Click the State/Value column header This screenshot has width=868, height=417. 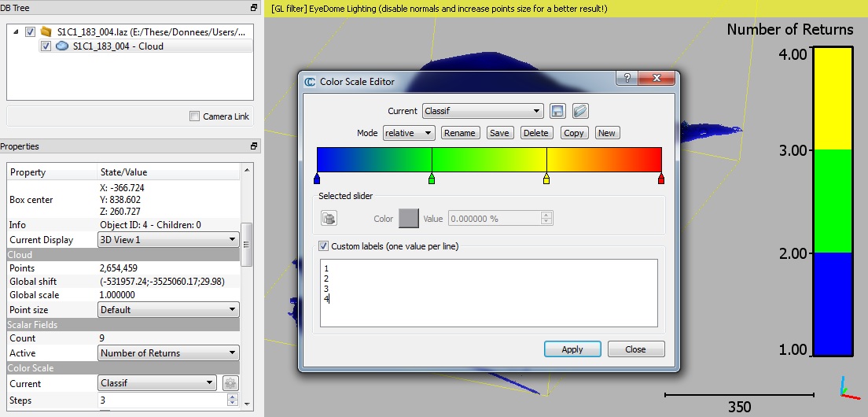169,172
